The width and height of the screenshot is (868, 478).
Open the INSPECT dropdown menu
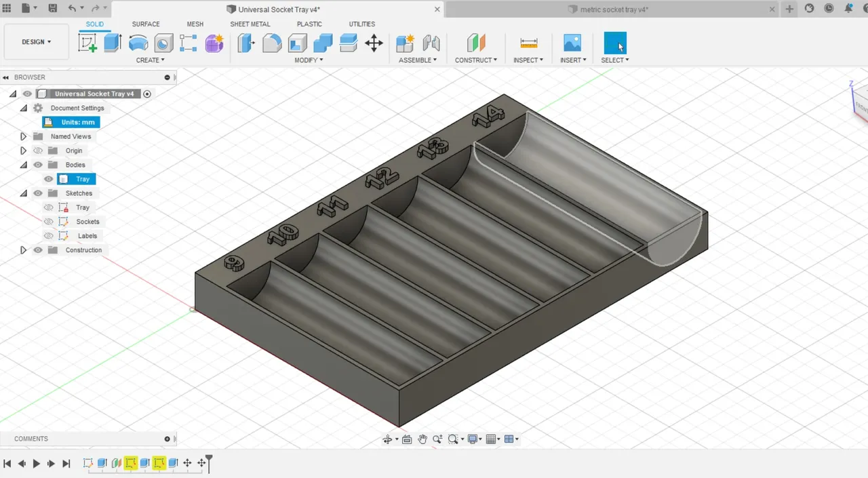tap(528, 60)
